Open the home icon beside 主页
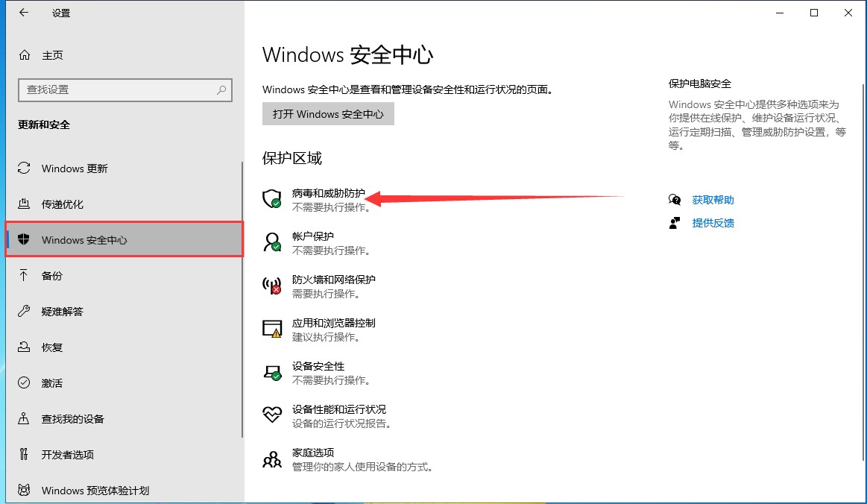Screen dimensions: 867x504 point(25,54)
